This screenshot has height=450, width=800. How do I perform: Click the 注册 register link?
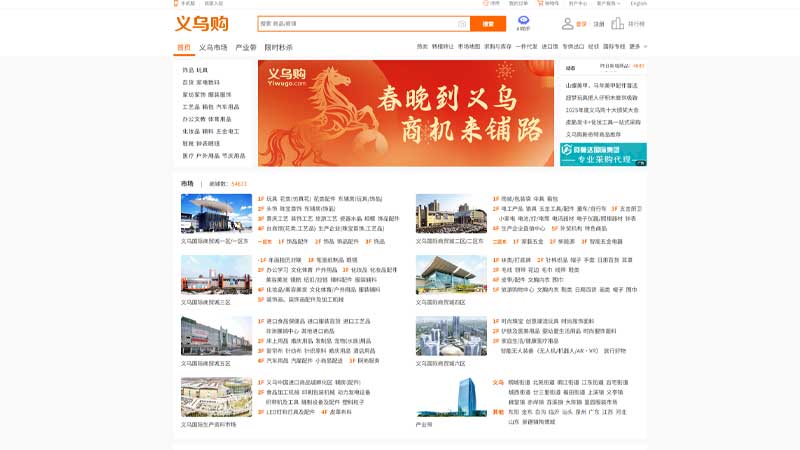pyautogui.click(x=598, y=23)
